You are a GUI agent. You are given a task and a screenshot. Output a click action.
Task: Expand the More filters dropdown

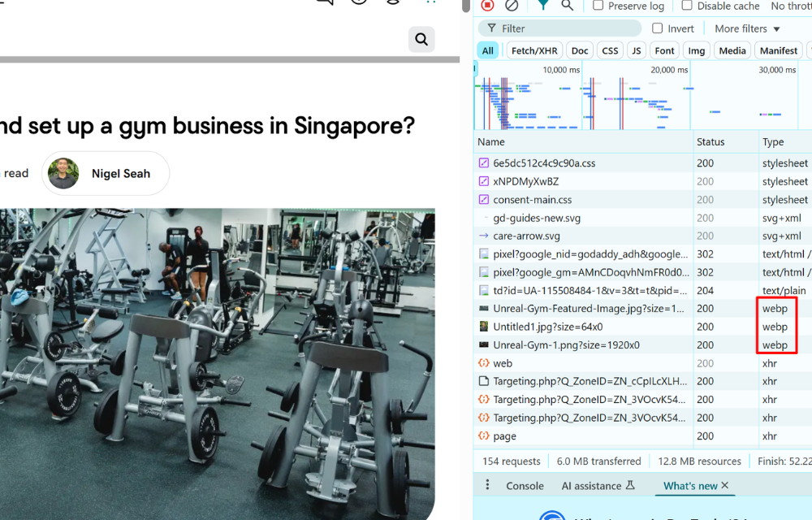pos(747,28)
